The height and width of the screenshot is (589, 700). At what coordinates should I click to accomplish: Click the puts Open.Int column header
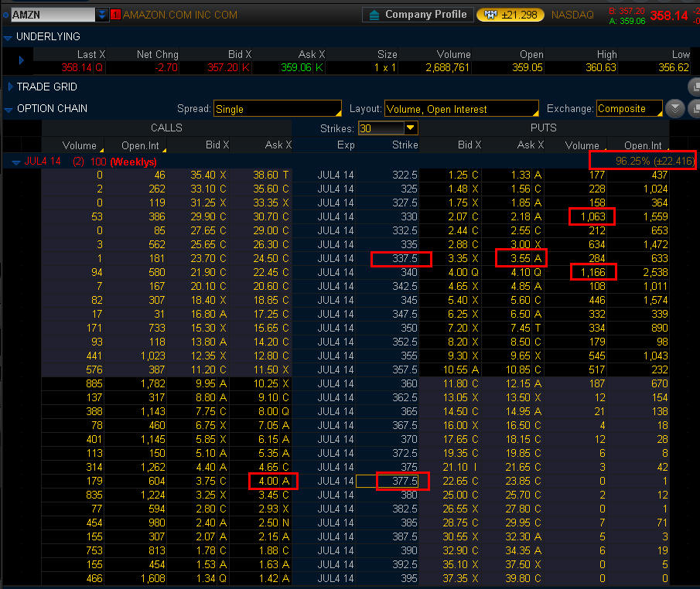[643, 145]
